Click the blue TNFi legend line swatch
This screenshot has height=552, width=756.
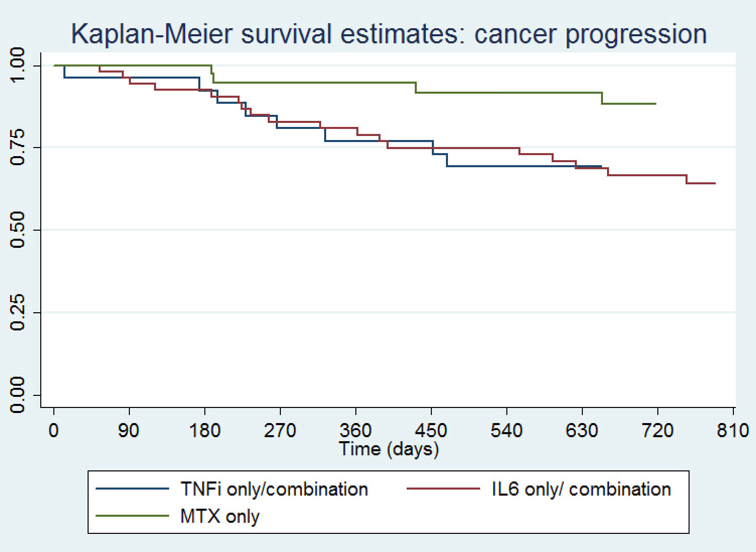click(x=132, y=489)
